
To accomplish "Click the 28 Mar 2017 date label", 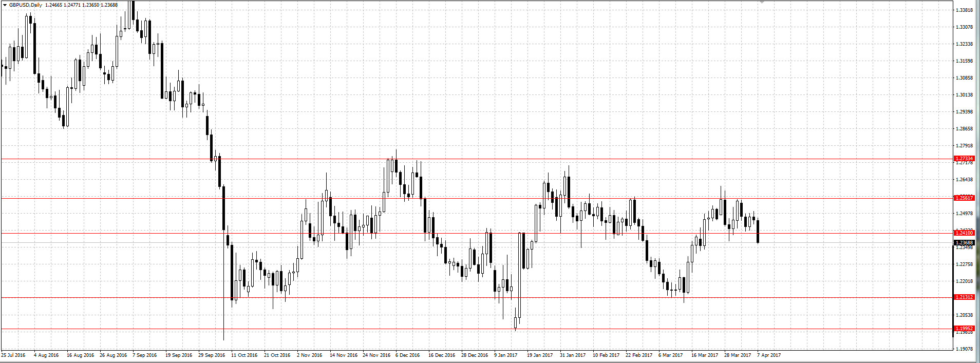I will [738, 355].
